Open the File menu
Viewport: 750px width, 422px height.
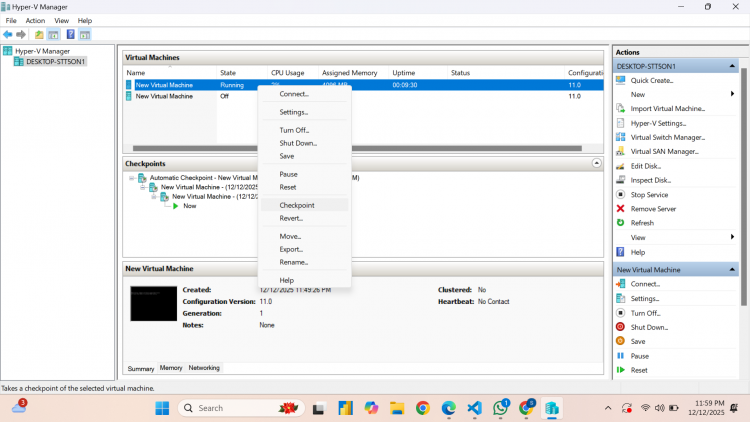[x=11, y=21]
